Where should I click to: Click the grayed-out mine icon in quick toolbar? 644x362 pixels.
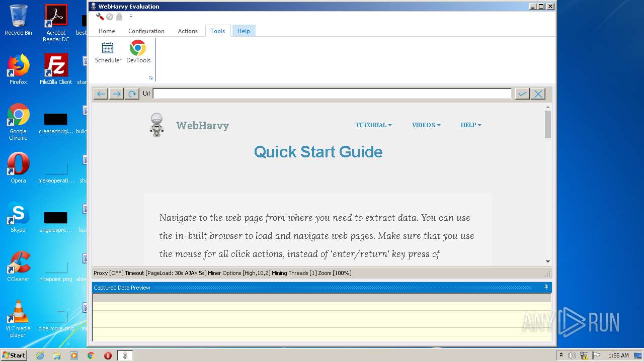point(119,17)
